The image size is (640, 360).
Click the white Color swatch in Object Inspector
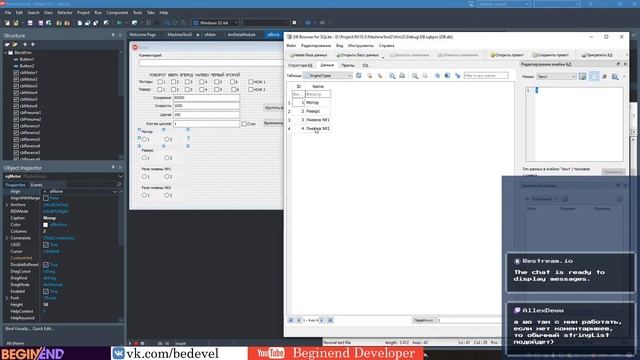coord(45,225)
